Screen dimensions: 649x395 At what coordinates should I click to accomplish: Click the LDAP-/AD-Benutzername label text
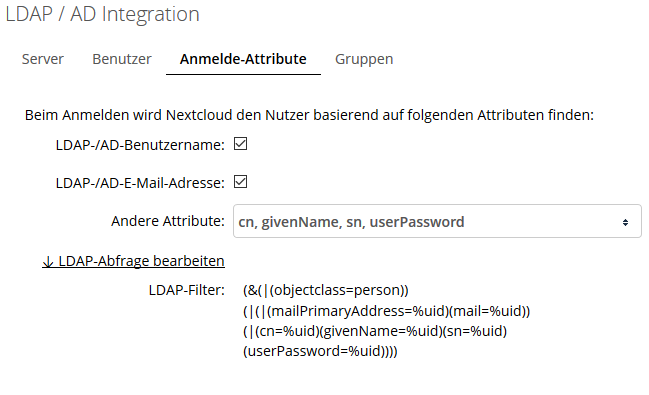[x=140, y=145]
